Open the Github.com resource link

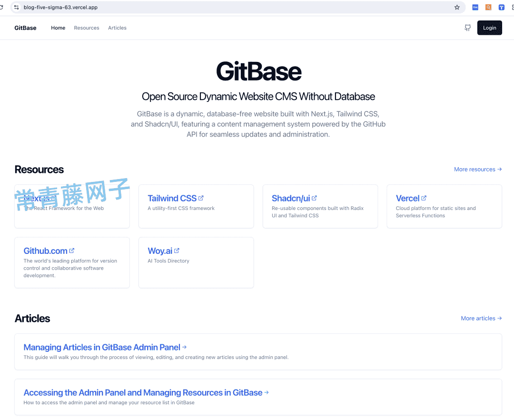49,250
